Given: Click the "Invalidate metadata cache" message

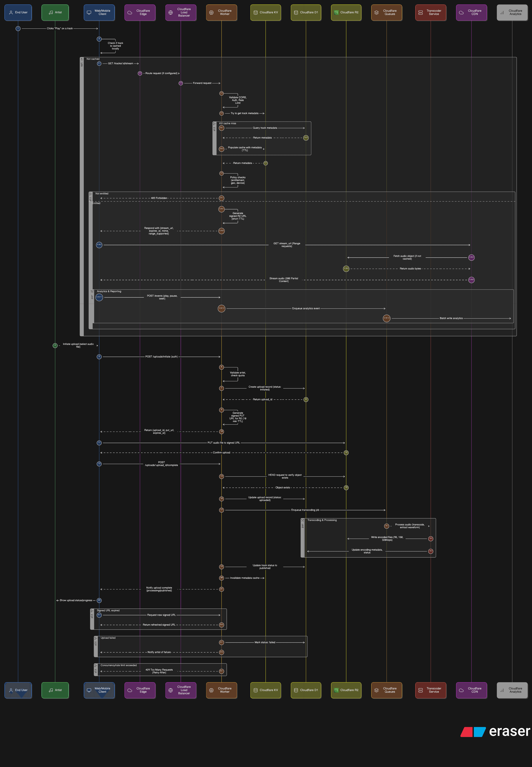Looking at the screenshot, I should pos(245,578).
